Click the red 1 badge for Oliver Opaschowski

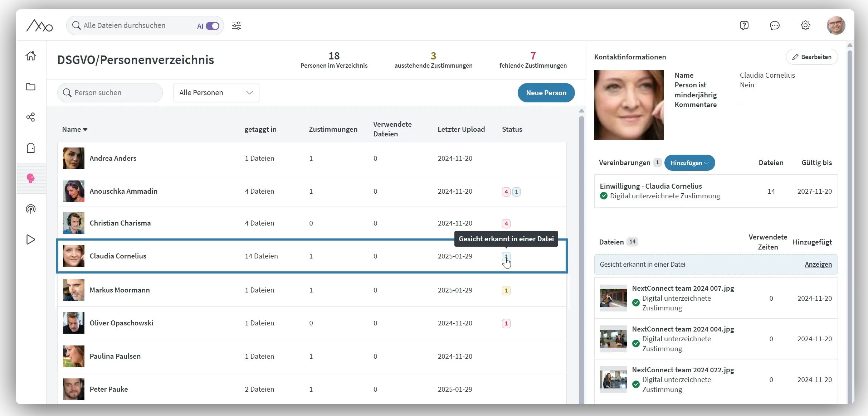[506, 323]
